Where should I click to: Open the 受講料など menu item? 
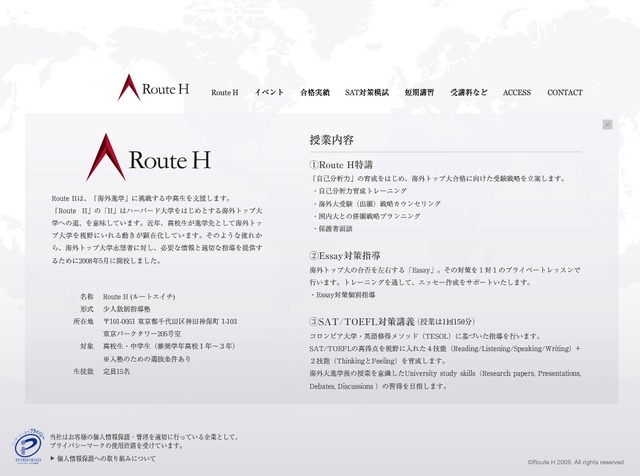coord(469,93)
